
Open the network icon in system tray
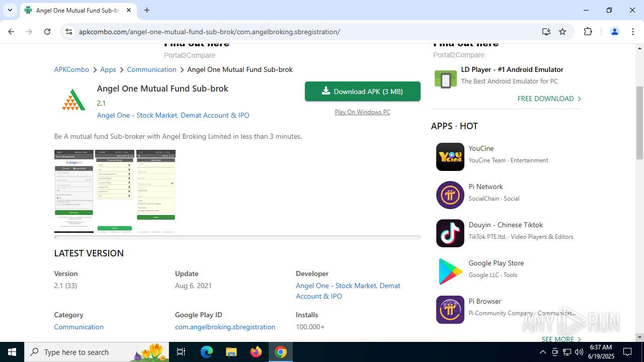point(567,352)
